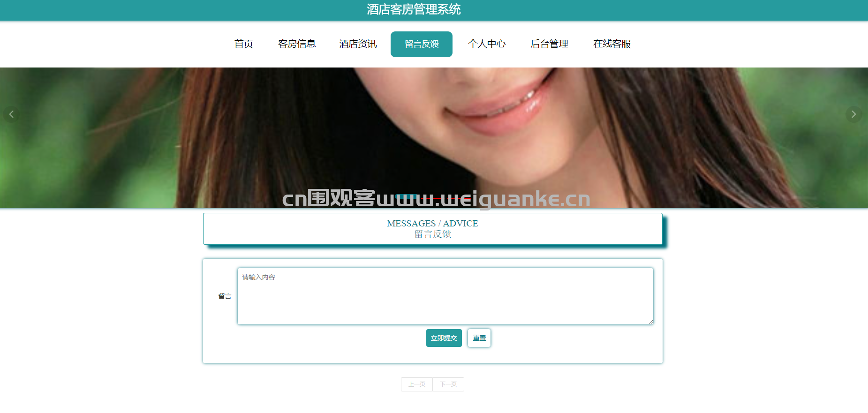Click 下一页 next page button
The image size is (868, 413).
[448, 384]
